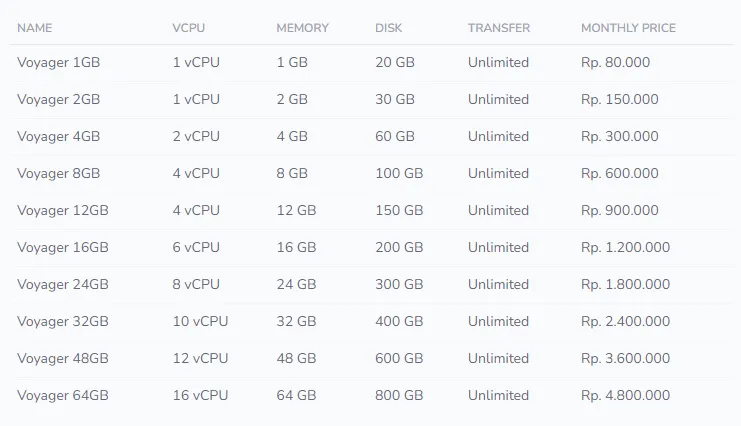This screenshot has width=741, height=426.
Task: Select the Voyager 2GB plan name
Action: point(59,100)
